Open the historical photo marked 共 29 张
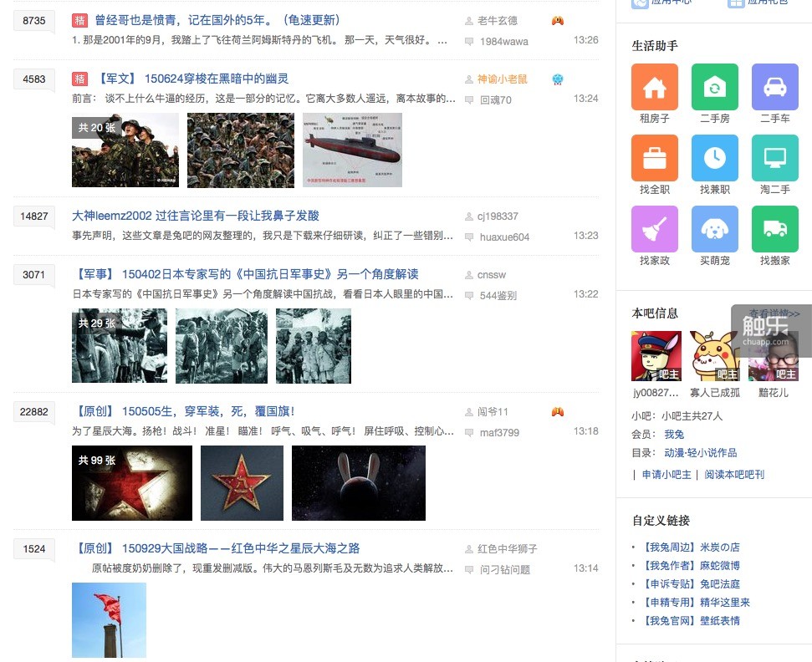 pyautogui.click(x=120, y=346)
